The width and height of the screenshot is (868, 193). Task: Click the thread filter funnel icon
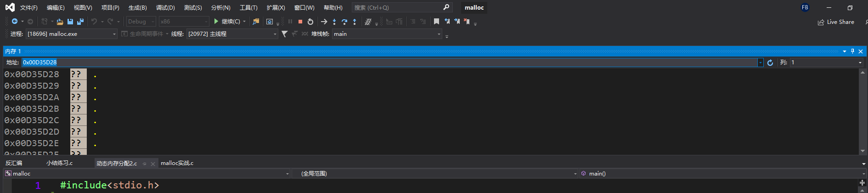click(285, 34)
